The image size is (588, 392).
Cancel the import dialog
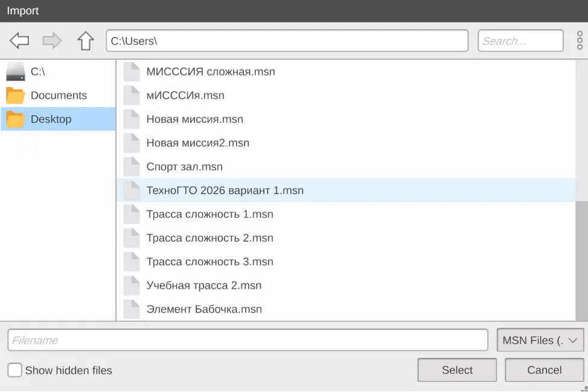tap(544, 370)
